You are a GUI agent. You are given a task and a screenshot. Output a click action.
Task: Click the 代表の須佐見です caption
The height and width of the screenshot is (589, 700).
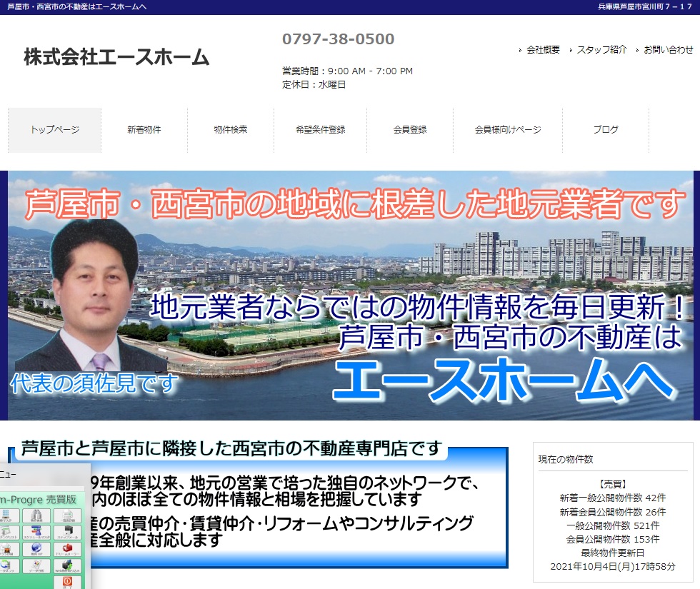94,383
